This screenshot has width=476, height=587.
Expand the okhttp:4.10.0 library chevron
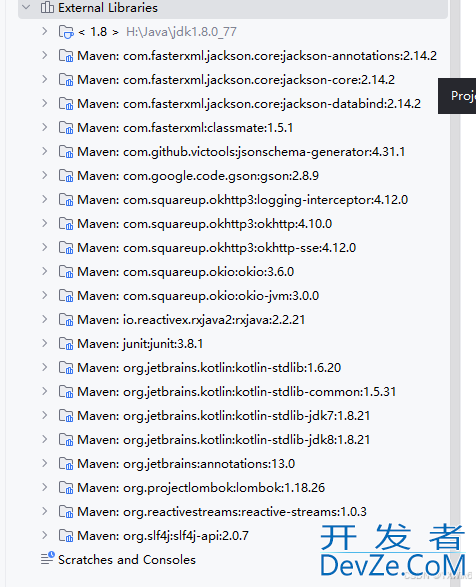(x=45, y=223)
